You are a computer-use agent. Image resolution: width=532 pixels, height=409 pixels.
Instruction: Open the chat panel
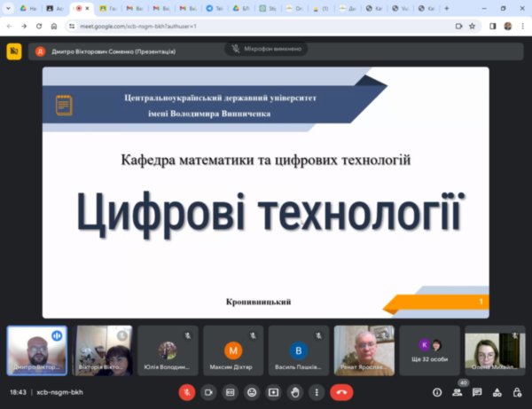[477, 391]
